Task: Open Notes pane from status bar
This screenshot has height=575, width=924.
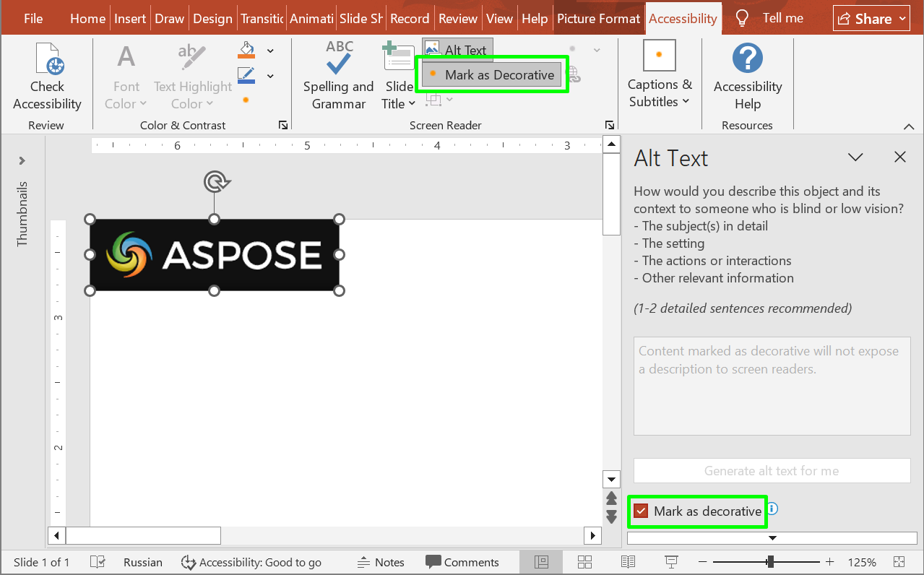Action: [x=381, y=562]
